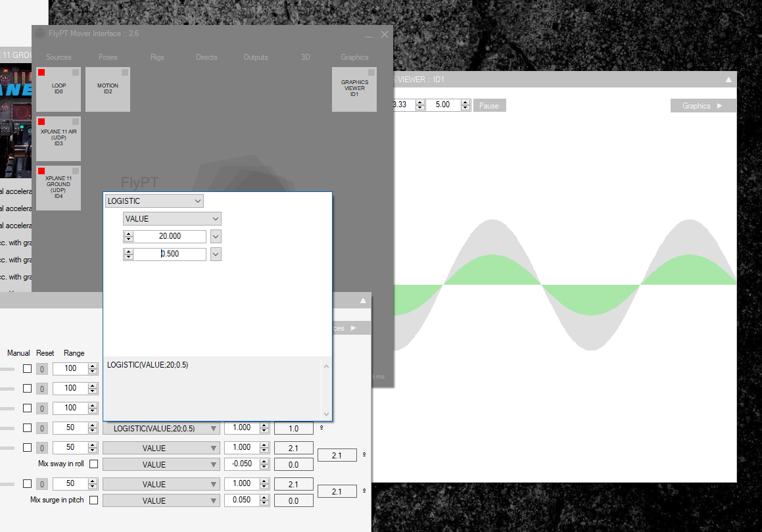Viewport: 762px width, 532px height.
Task: Increase the 5.00 value in the graphics viewer
Action: [465, 102]
